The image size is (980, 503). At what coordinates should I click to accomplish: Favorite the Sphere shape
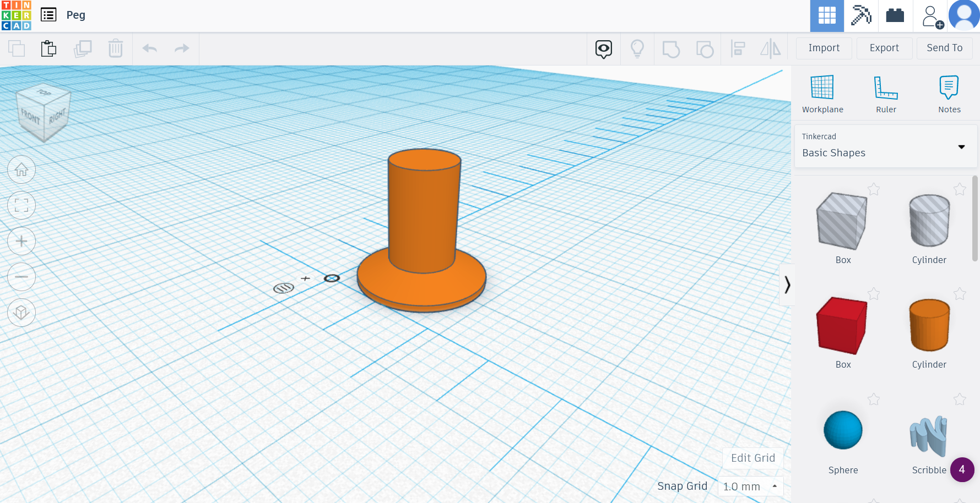click(874, 400)
